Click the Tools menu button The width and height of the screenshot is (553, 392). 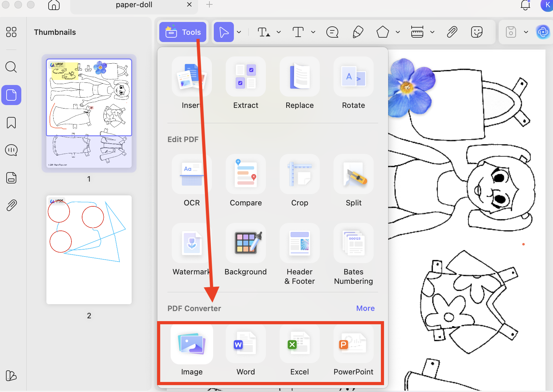click(183, 32)
